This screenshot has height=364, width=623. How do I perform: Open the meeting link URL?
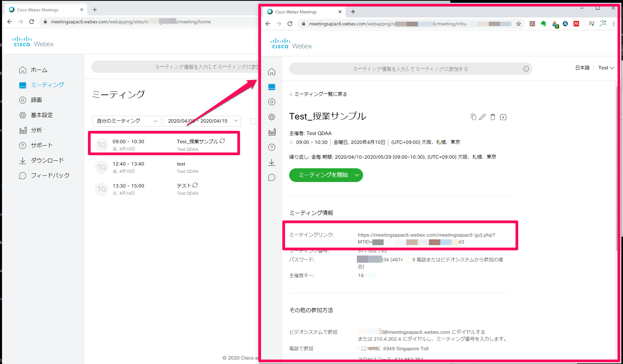426,238
